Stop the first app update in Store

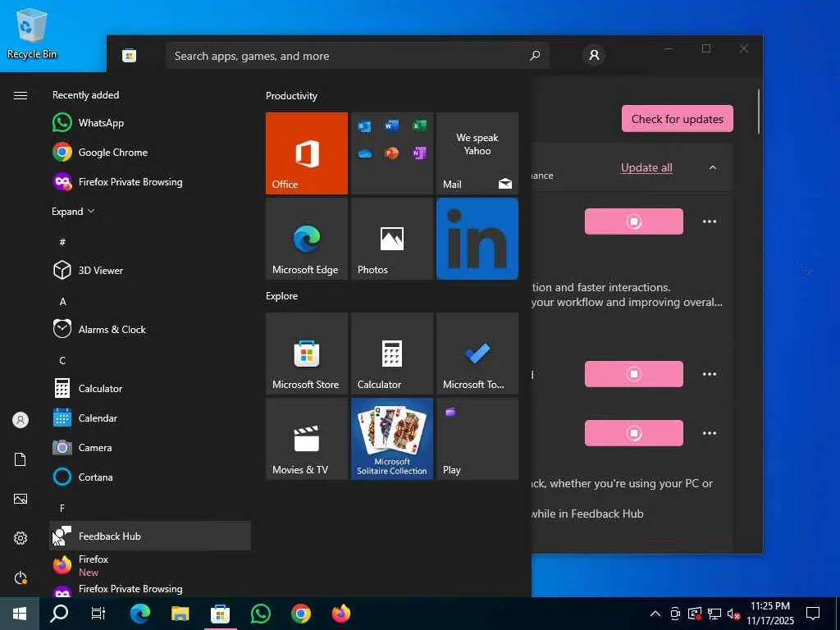[634, 221]
